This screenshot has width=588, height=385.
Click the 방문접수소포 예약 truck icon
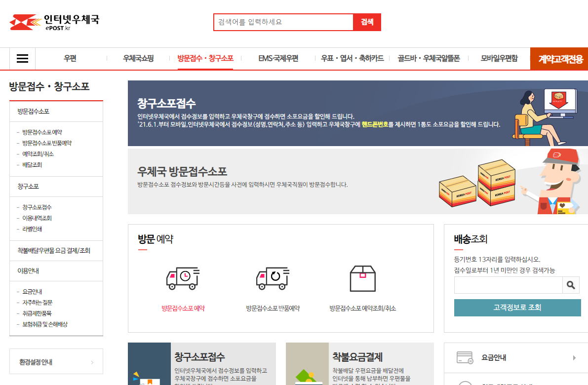tap(183, 278)
